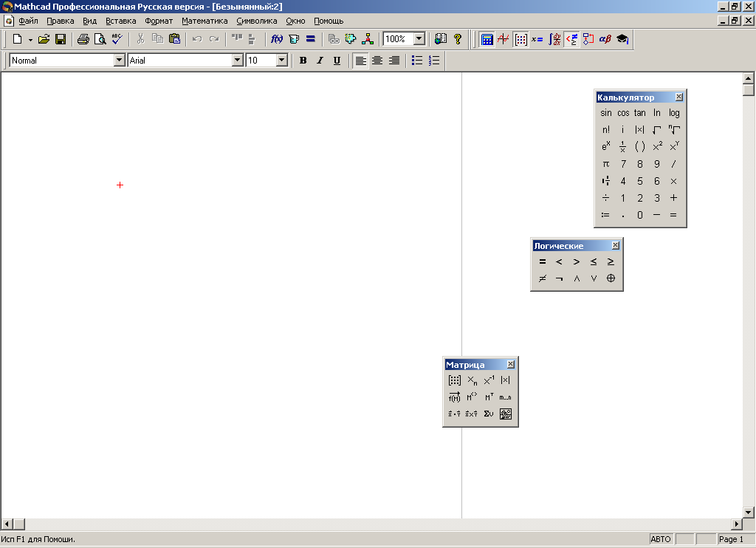The height and width of the screenshot is (548, 756).
Task: Toggle bulleted list
Action: [417, 61]
